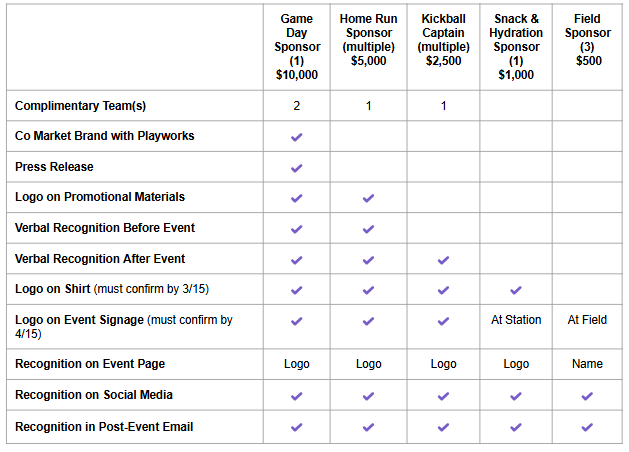The height and width of the screenshot is (452, 629).
Task: Click Home Run Sponsor's Verbal Recognition Before Event checkmark
Action: click(368, 229)
